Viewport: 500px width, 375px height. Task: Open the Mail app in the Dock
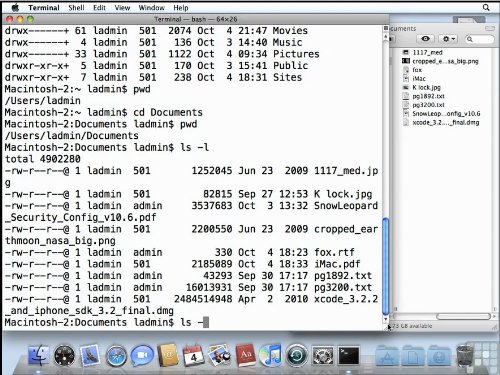point(89,355)
